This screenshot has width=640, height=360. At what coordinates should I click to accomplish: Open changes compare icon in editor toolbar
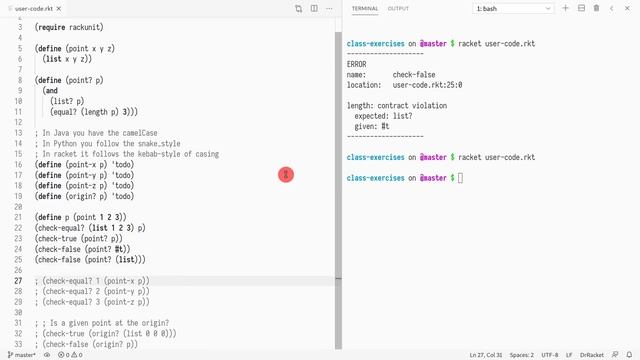(x=298, y=9)
